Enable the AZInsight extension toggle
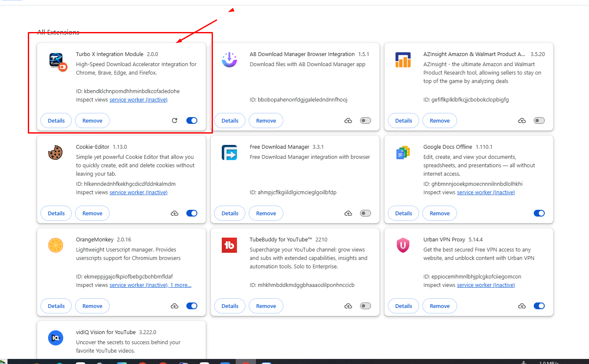 539,120
